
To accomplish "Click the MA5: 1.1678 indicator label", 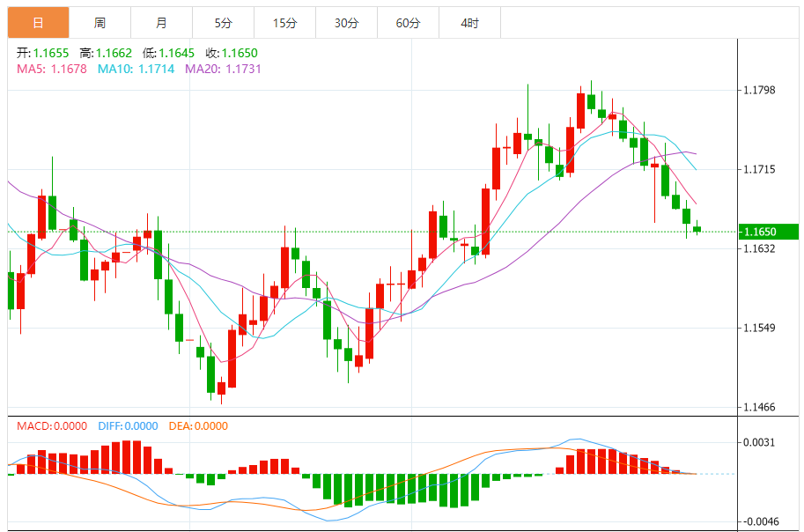I will [x=52, y=69].
